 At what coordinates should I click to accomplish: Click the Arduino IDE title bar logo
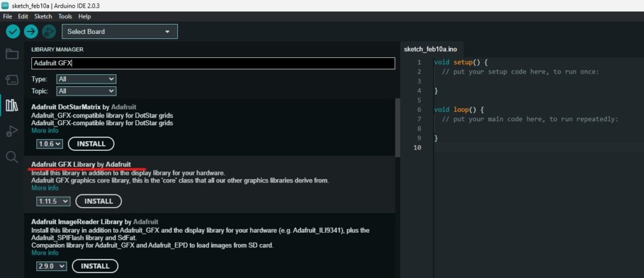[x=5, y=5]
